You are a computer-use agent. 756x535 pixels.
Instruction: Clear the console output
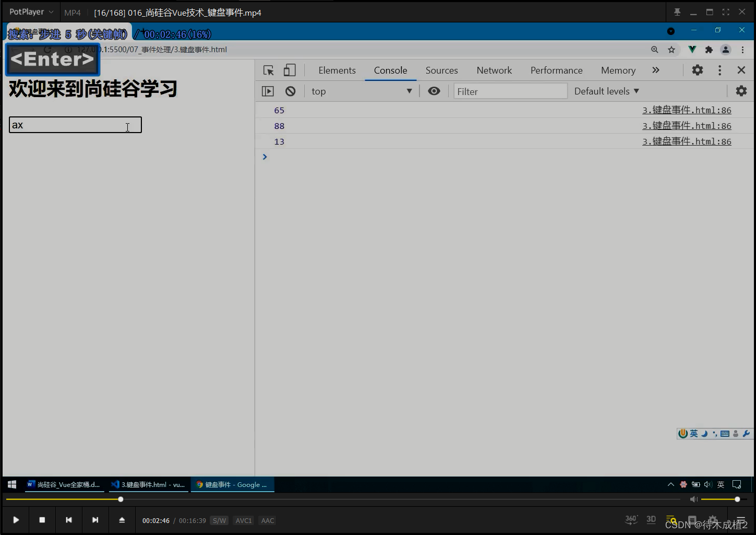point(291,91)
